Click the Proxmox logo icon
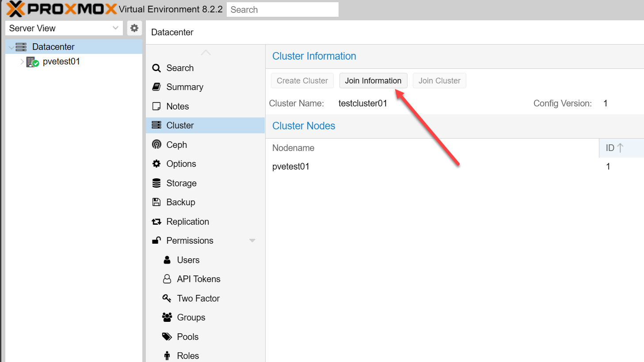Screen dimensions: 644x362 click(16, 9)
